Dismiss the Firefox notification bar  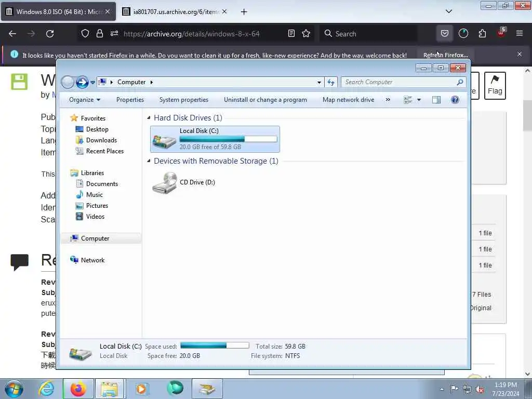(519, 54)
